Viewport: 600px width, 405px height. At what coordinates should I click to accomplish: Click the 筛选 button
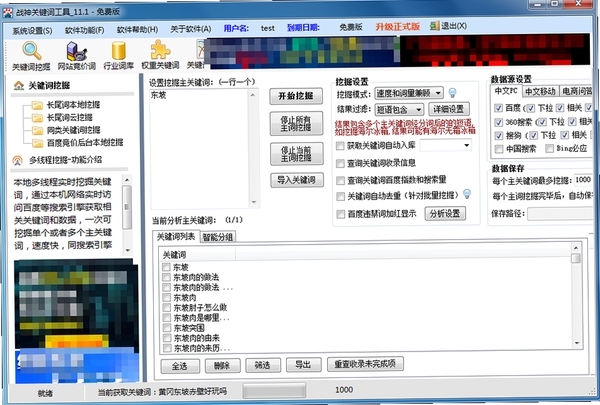coord(262,365)
